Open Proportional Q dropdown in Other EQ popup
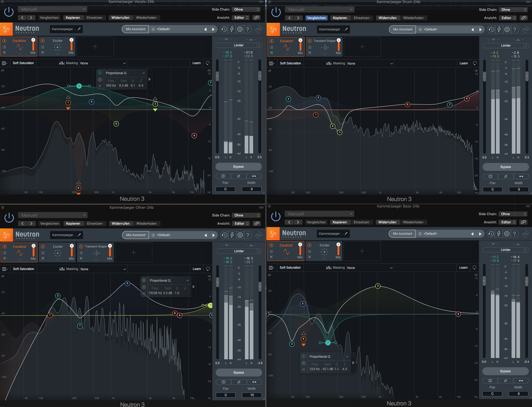This screenshot has height=407, width=532. click(x=169, y=280)
